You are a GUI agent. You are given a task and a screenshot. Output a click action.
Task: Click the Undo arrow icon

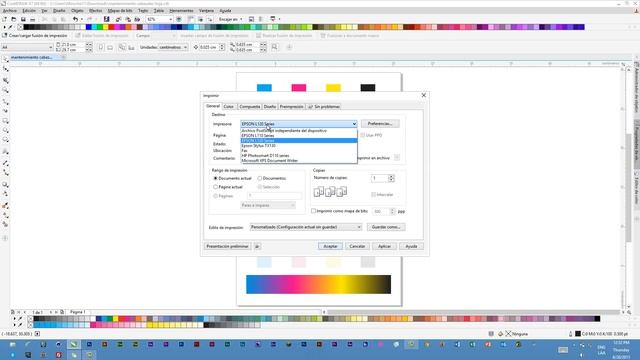click(75, 19)
